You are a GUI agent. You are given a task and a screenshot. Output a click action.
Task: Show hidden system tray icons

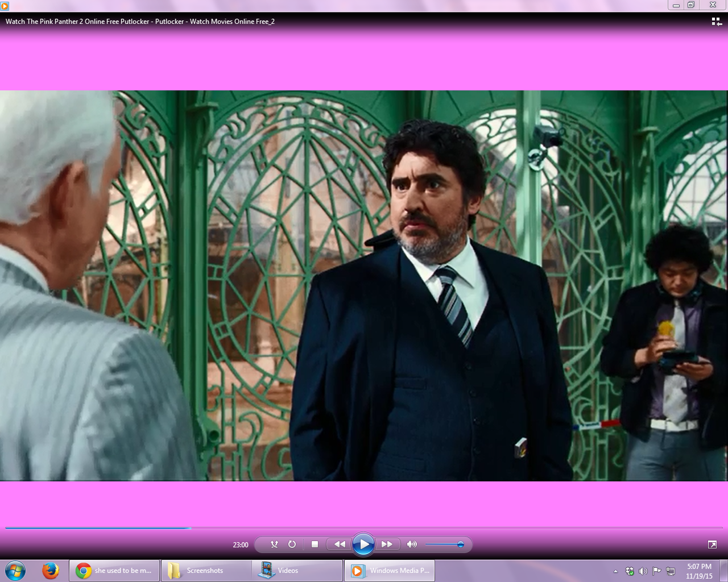(x=615, y=571)
